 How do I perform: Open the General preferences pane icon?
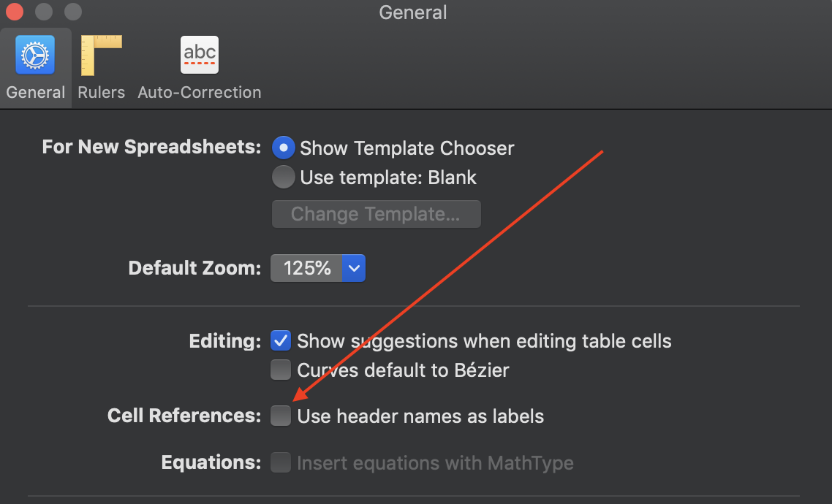[x=35, y=56]
